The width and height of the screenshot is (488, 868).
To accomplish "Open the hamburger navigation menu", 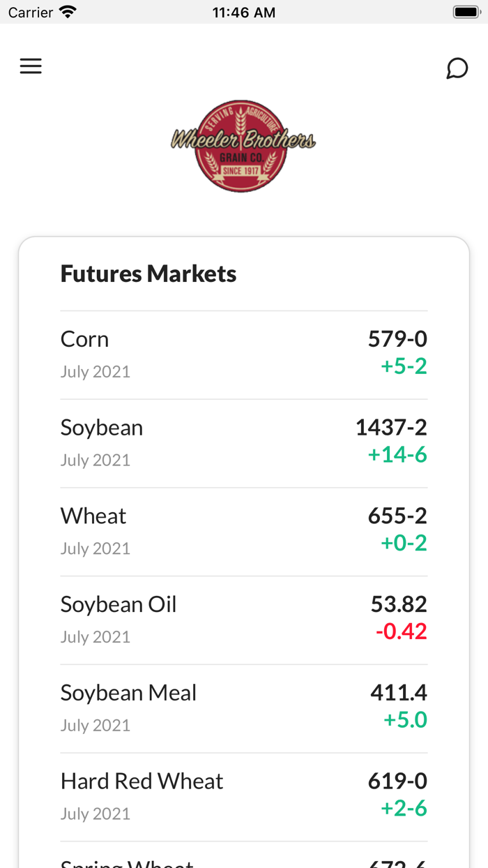I will [x=31, y=66].
